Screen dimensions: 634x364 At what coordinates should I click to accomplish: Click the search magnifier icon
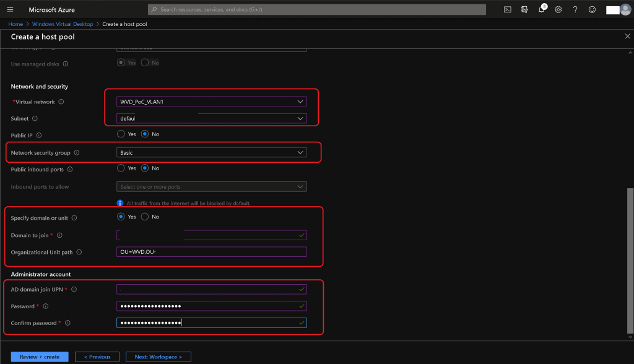click(154, 9)
